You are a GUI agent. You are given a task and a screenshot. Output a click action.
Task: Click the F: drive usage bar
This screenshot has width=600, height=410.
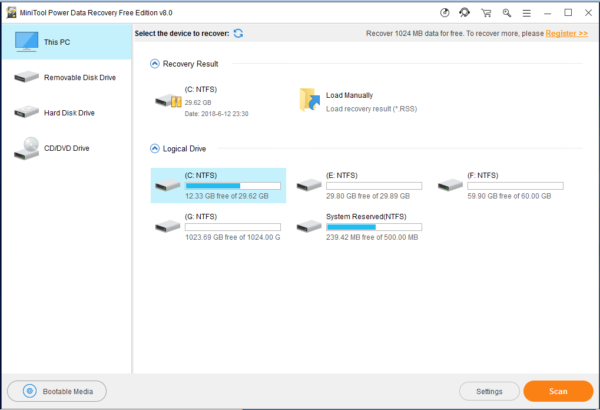click(515, 186)
